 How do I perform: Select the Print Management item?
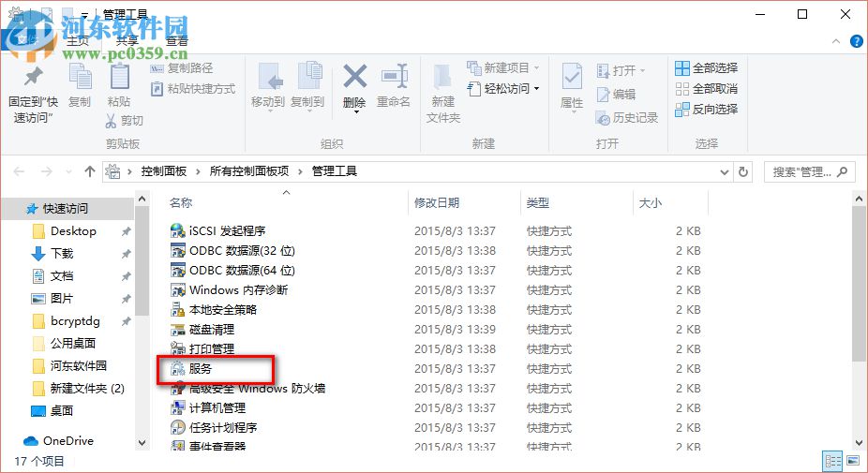point(202,349)
